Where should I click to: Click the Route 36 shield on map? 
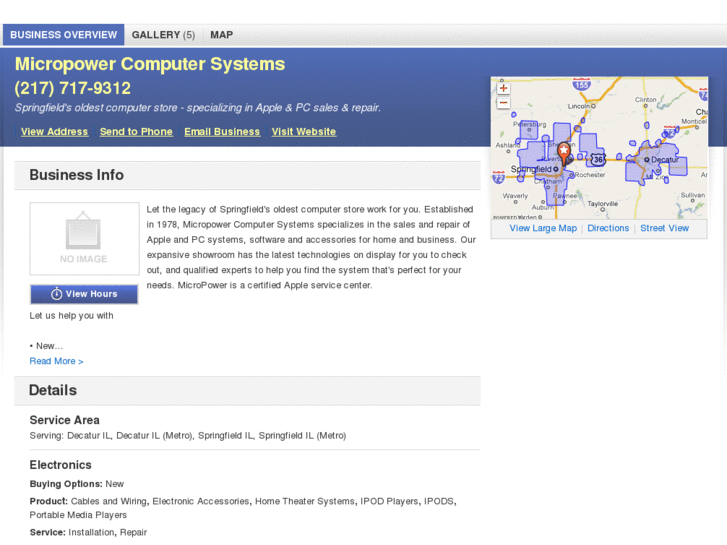[x=598, y=159]
